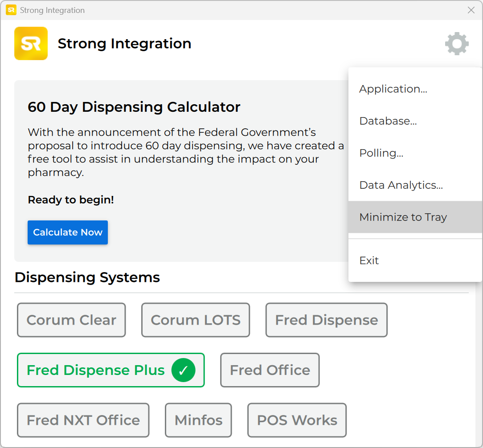Open the settings gear menu
This screenshot has width=483, height=448.
click(457, 44)
